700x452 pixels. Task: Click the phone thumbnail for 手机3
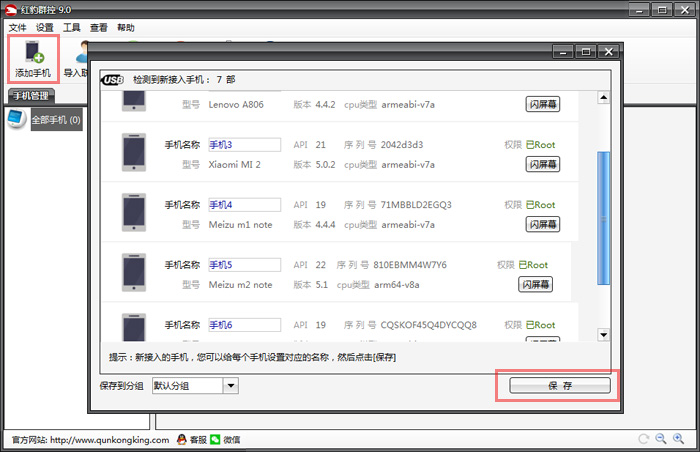[134, 152]
